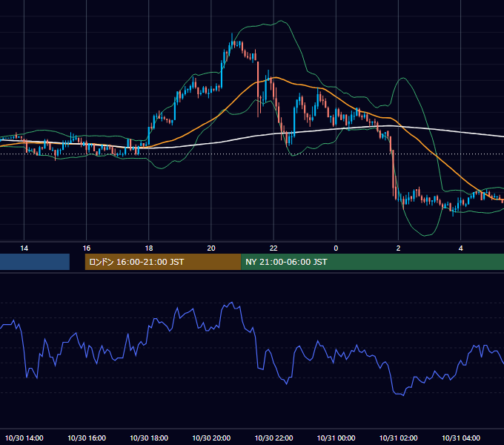Screen dimensions: 504x445
Task: Click the hour label 0 under the price chart
Action: coord(336,248)
